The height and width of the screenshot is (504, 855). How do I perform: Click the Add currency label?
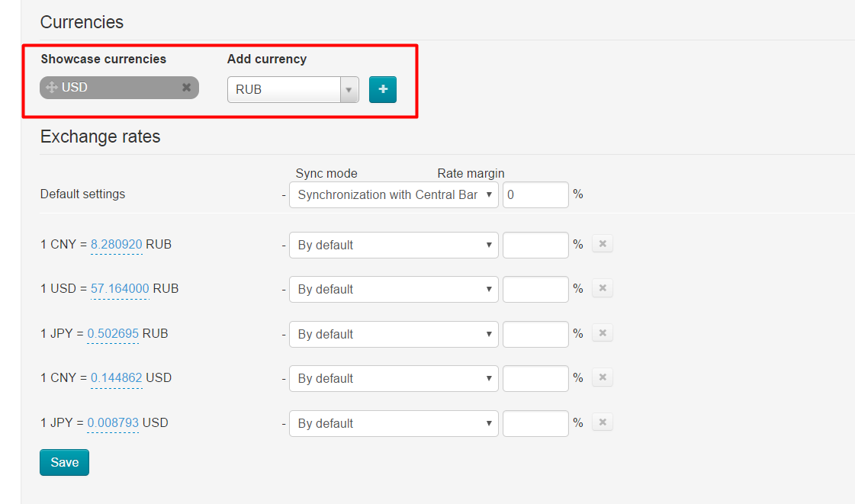point(267,59)
